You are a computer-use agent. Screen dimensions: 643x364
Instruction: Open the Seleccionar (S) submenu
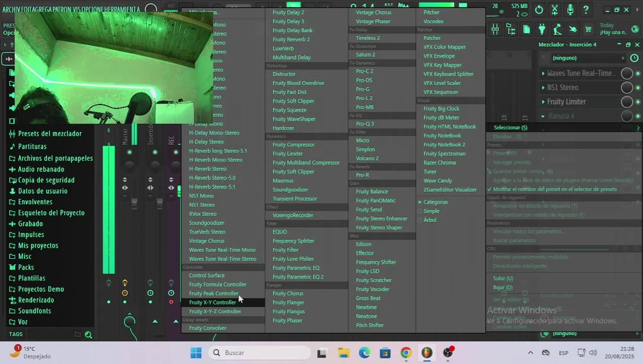[x=564, y=128]
